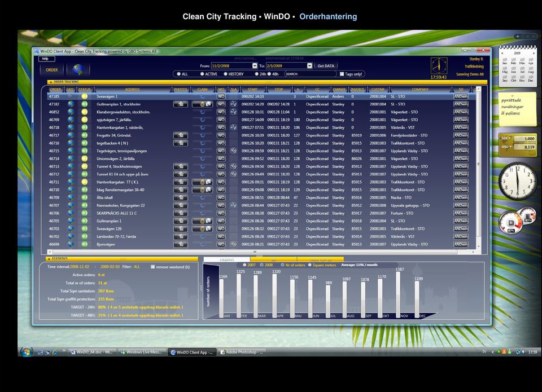Click the geo globe icon for order 46852
The width and height of the screenshot is (542, 392).
pyautogui.click(x=71, y=112)
